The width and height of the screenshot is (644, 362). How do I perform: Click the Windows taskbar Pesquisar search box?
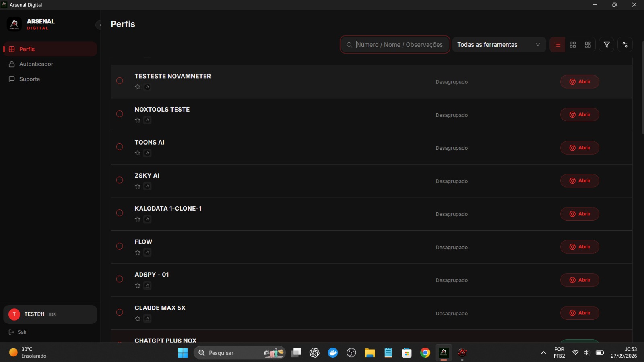point(240,353)
